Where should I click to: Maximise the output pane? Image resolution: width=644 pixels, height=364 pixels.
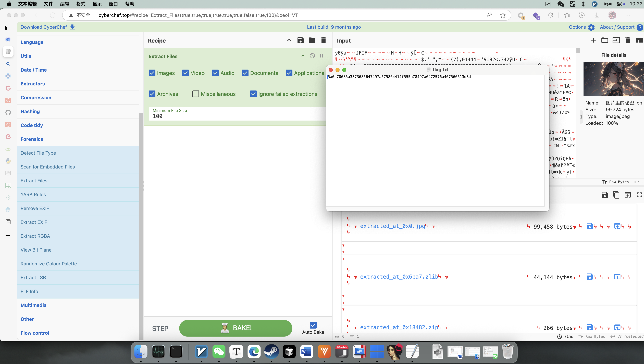pyautogui.click(x=639, y=195)
